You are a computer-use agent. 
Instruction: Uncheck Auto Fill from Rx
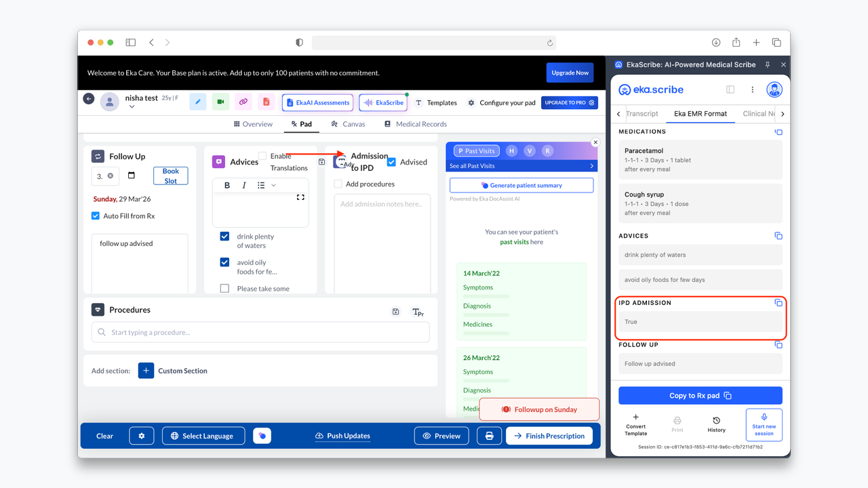pos(96,216)
